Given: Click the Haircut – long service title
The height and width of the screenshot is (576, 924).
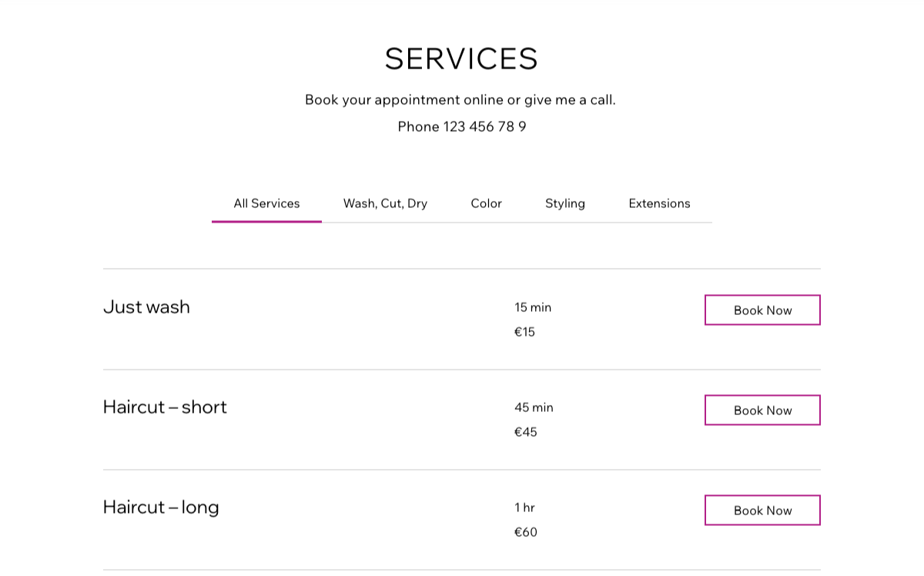Looking at the screenshot, I should (161, 507).
